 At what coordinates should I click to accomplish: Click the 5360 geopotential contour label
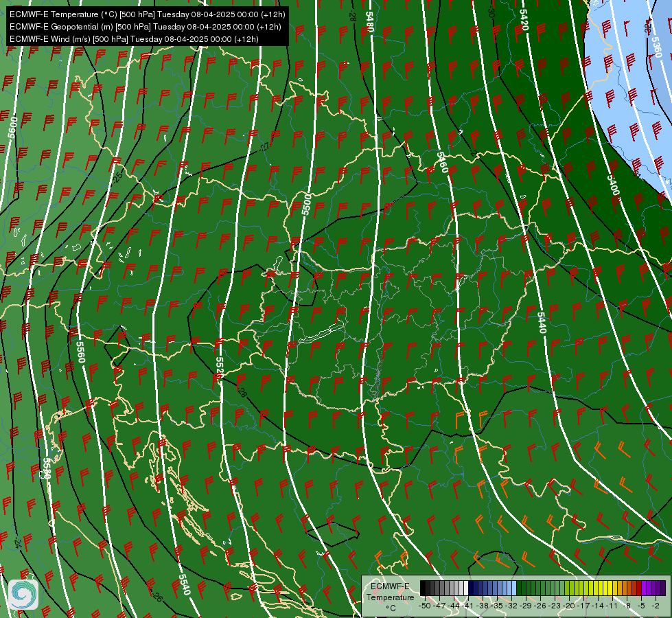657,47
